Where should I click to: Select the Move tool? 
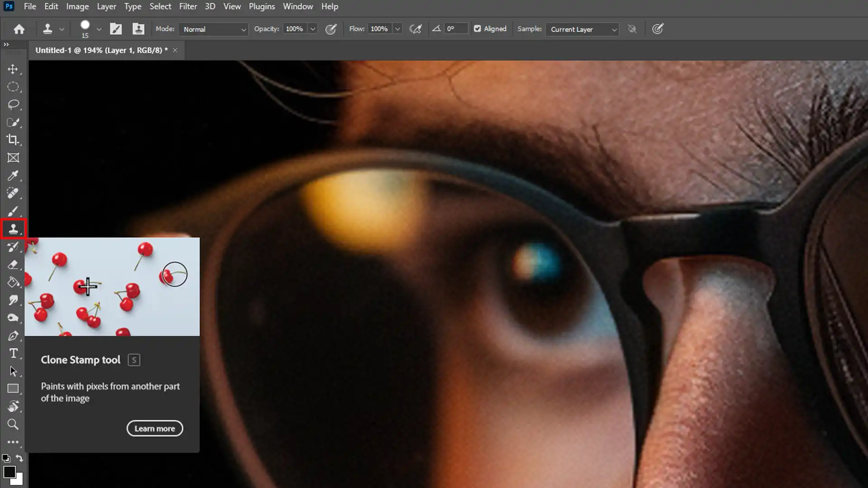tap(13, 69)
